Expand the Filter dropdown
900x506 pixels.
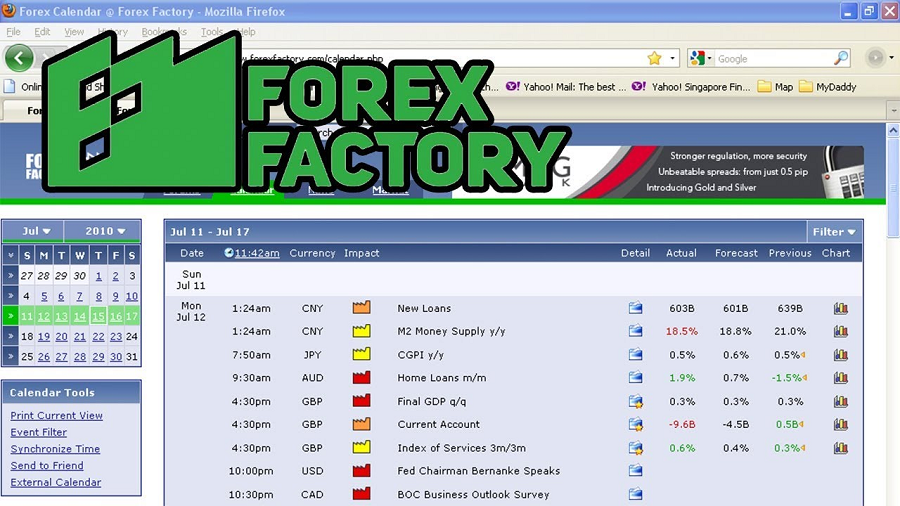coord(834,232)
